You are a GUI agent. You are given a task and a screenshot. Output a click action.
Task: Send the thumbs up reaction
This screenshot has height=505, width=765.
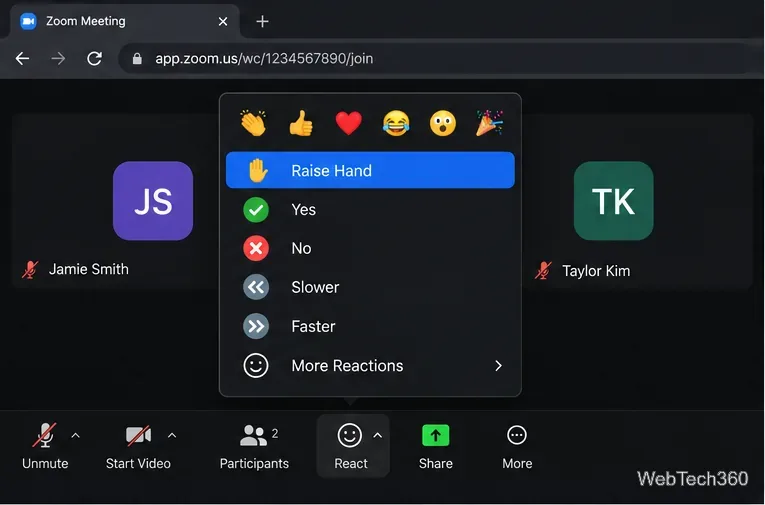(301, 123)
